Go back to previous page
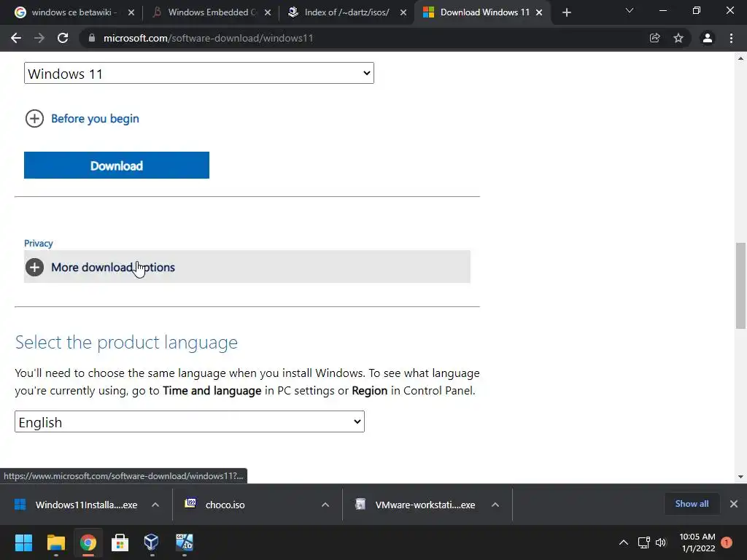The width and height of the screenshot is (747, 560). [x=16, y=38]
